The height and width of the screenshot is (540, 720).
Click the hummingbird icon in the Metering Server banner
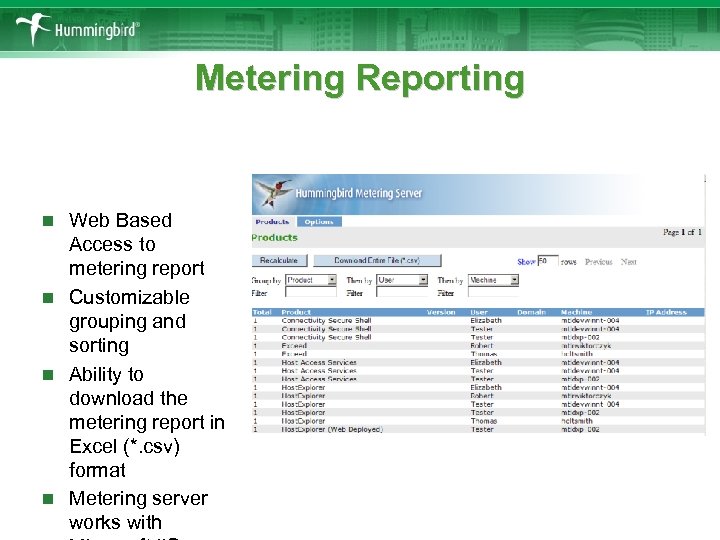click(x=274, y=192)
